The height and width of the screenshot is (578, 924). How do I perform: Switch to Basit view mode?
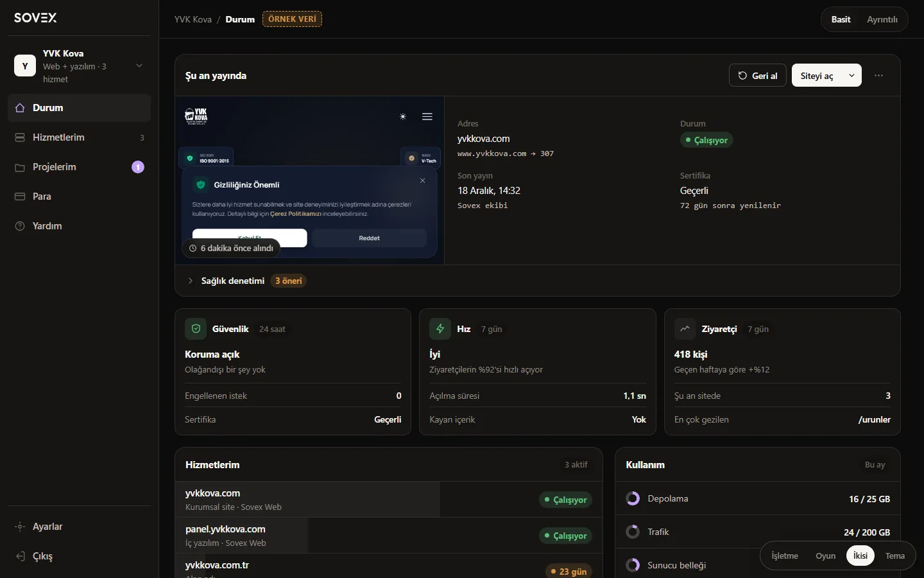tap(841, 19)
